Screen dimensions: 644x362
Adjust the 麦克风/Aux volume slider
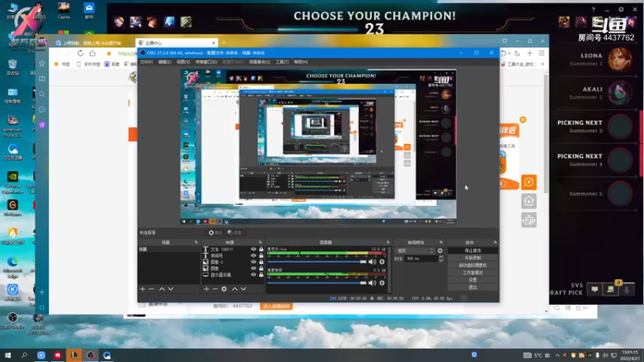316,261
